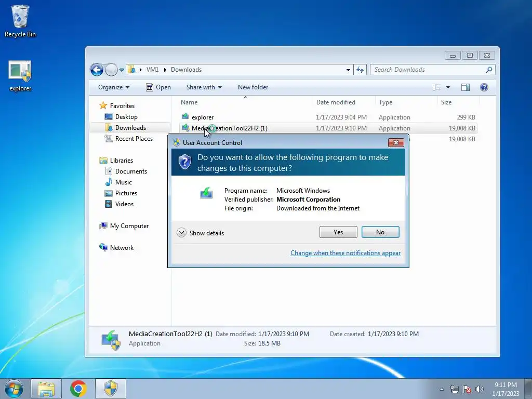Select the UAC shield taskbar item
This screenshot has height=399, width=532.
pos(111,389)
